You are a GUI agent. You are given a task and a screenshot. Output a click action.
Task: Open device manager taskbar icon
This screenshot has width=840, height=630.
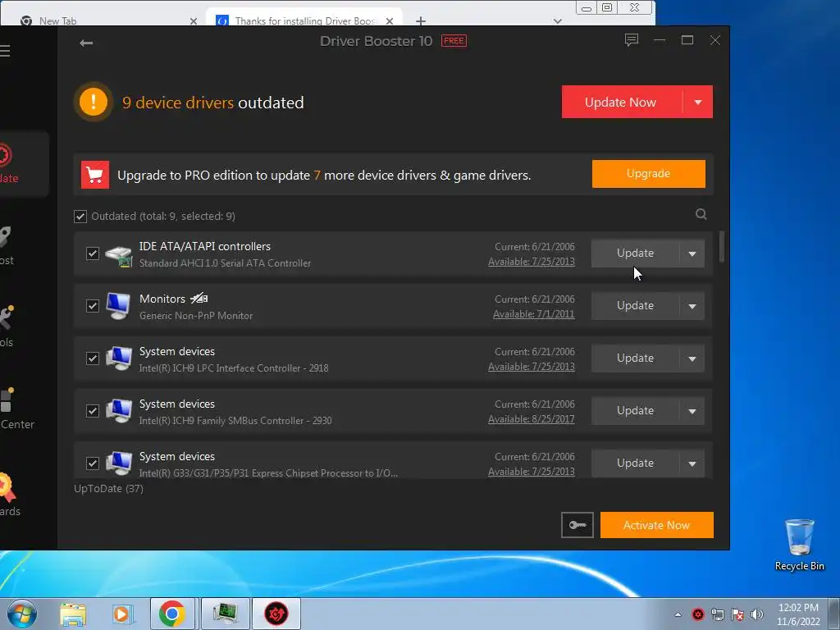(x=225, y=614)
